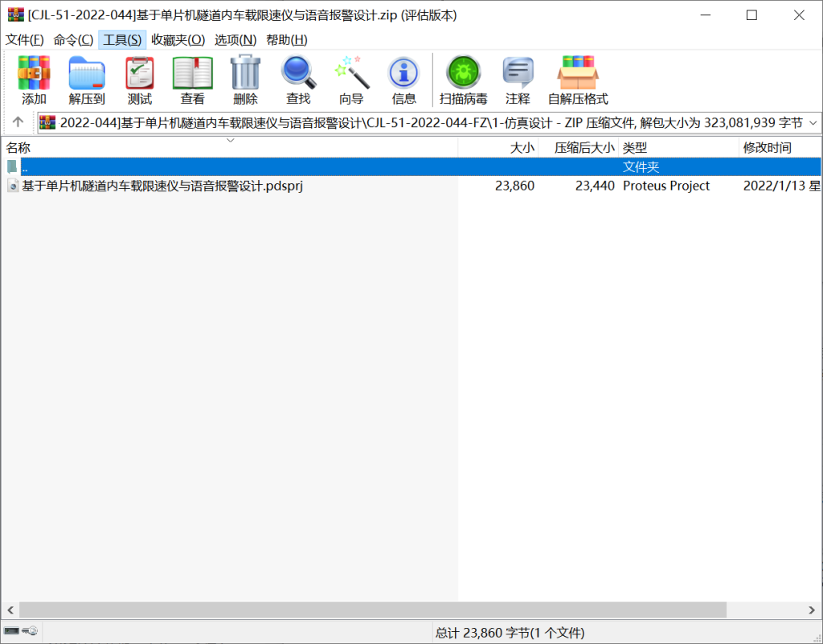Show archive 信息 (Info) icon
823x644 pixels.
pos(403,73)
